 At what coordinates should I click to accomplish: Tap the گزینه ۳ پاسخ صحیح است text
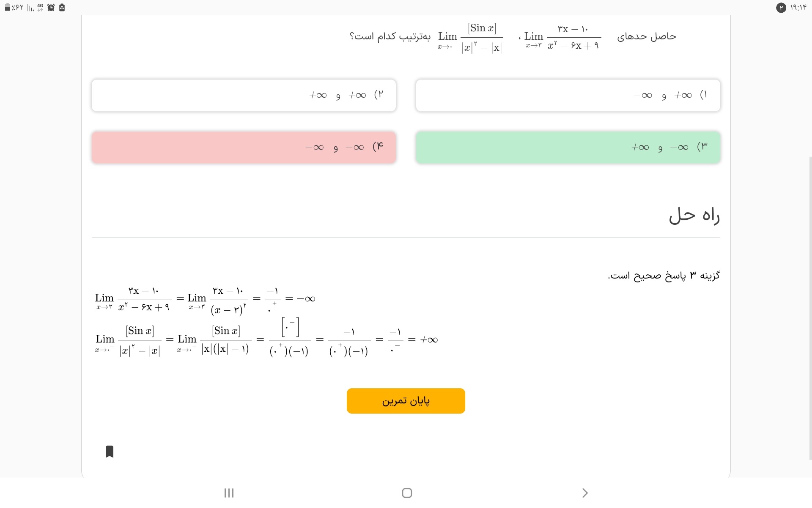(664, 276)
